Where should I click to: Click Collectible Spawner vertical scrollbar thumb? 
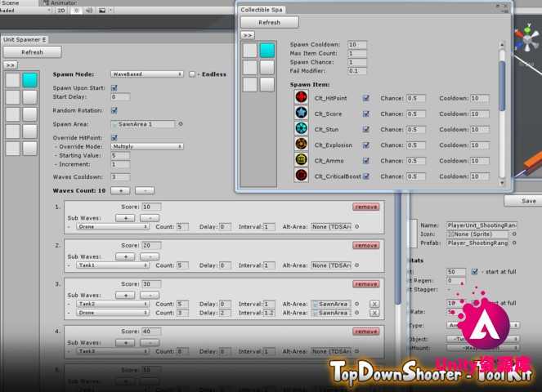[502, 86]
